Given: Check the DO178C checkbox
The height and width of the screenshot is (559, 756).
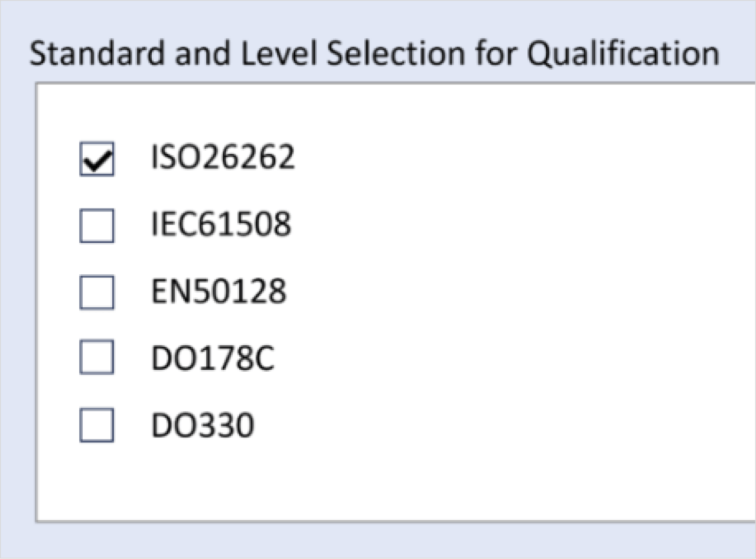Looking at the screenshot, I should (x=97, y=358).
